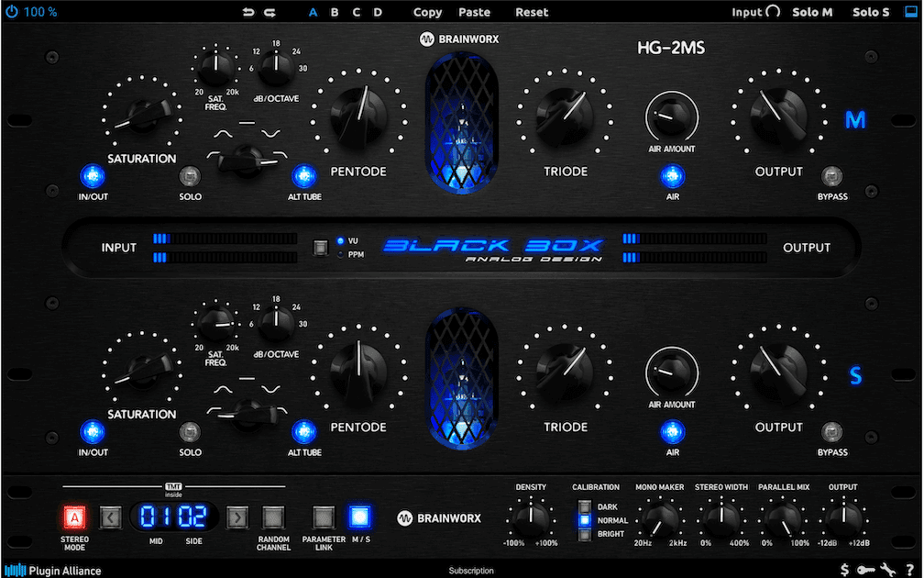Click Side channel dB/OCTAVE knob
The image size is (924, 578).
point(277,323)
